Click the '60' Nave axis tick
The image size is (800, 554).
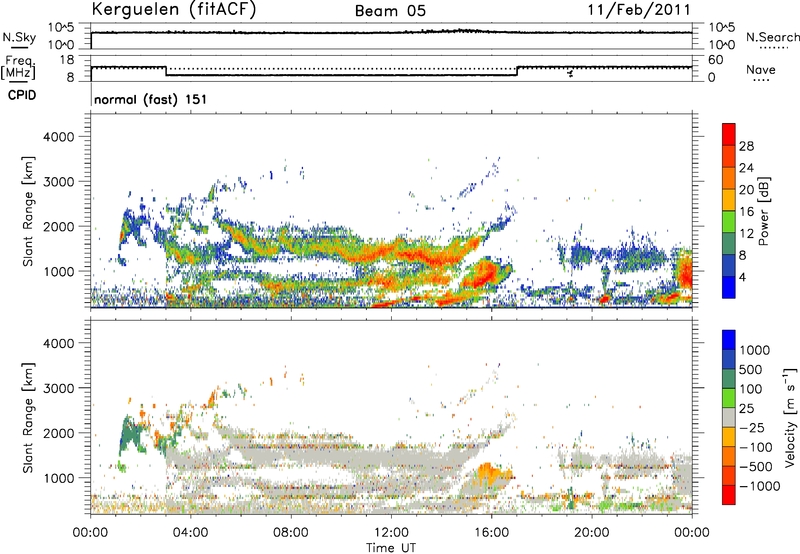[715, 60]
